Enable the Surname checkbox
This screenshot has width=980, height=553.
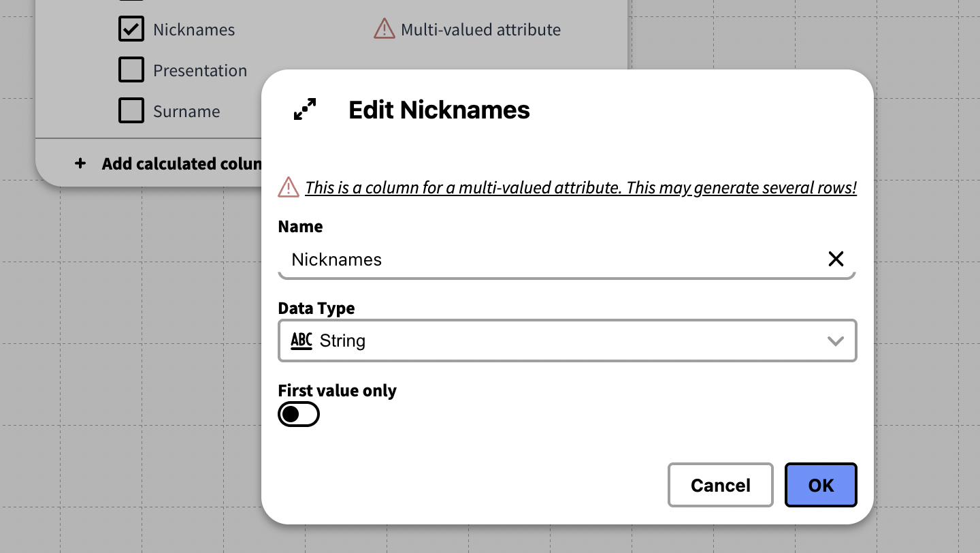[x=131, y=110]
